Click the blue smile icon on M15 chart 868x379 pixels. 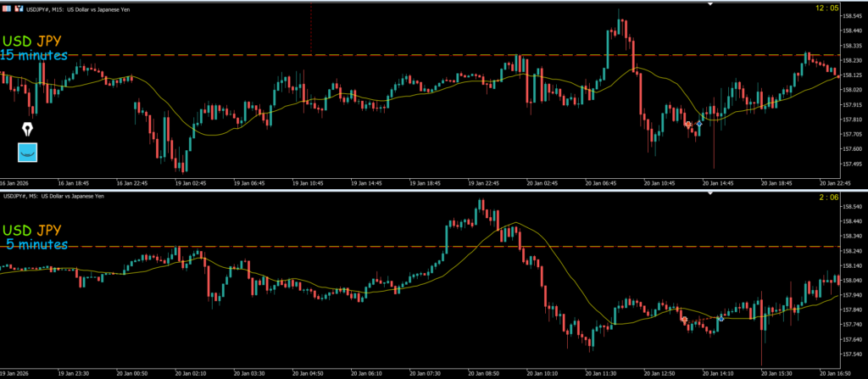click(28, 153)
